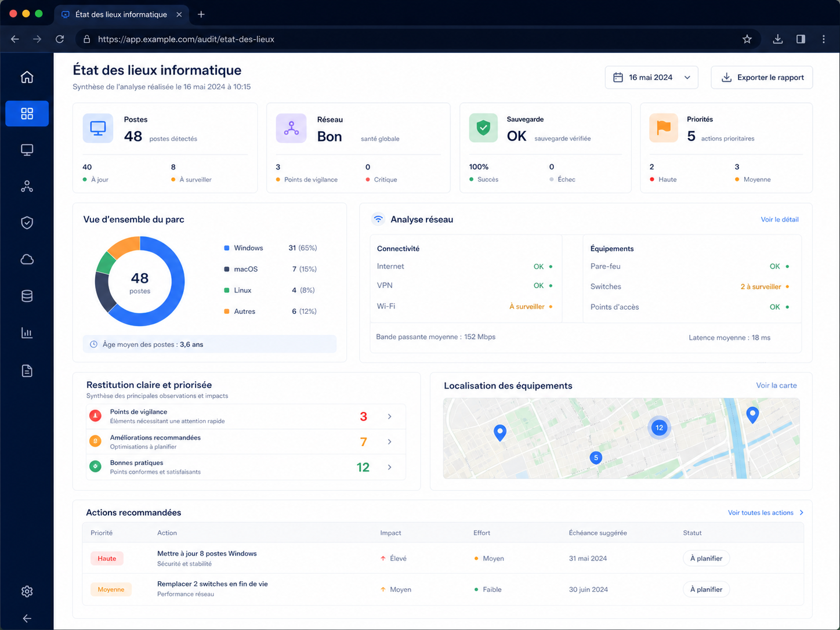Bookmark this page with the star icon

pyautogui.click(x=747, y=39)
